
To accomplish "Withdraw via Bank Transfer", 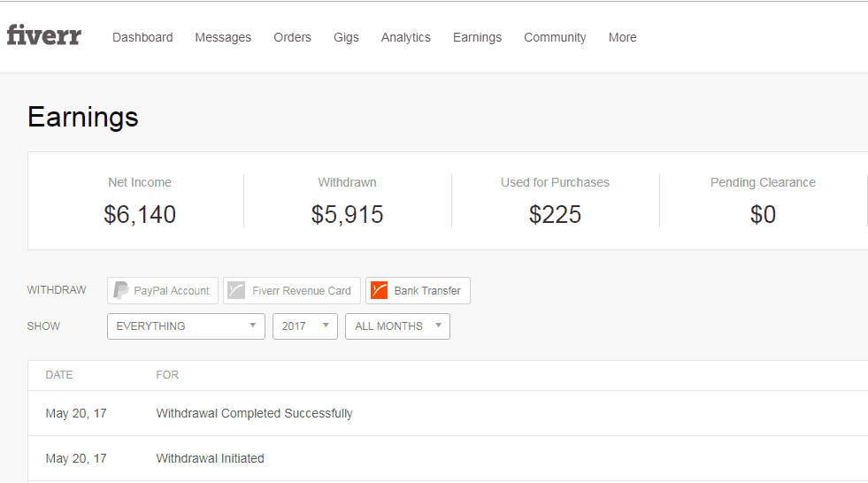I will [x=418, y=290].
